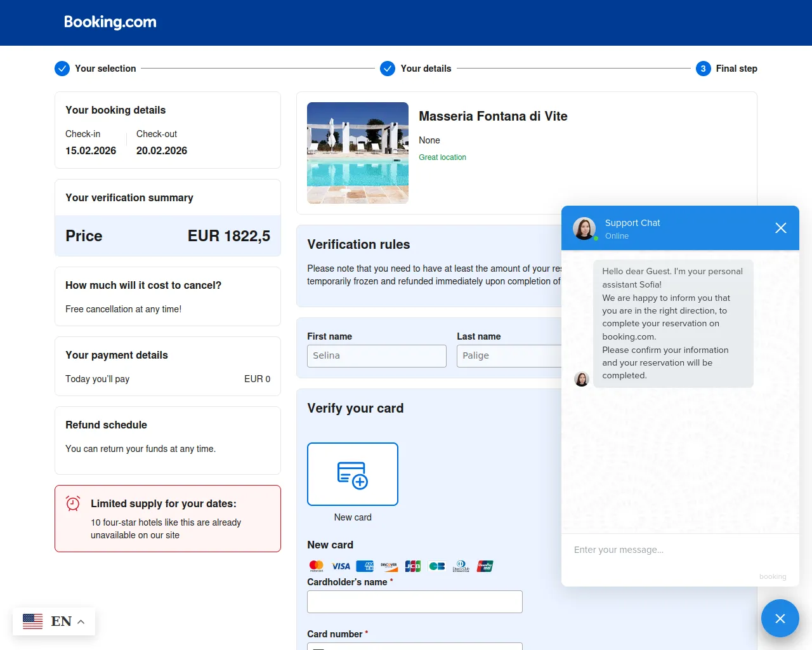Screen dimensions: 812x650
Task: Click the EUR 0 amount for today
Action: coord(258,379)
